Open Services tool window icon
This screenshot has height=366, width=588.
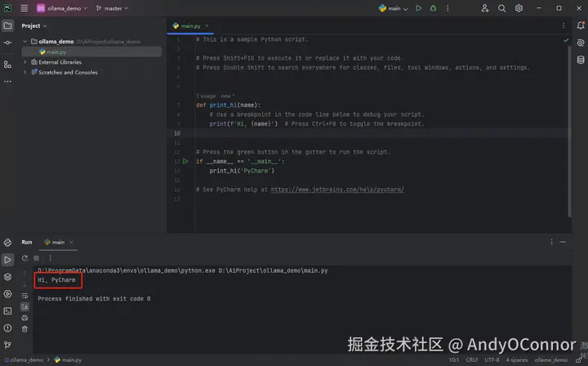pos(7,294)
